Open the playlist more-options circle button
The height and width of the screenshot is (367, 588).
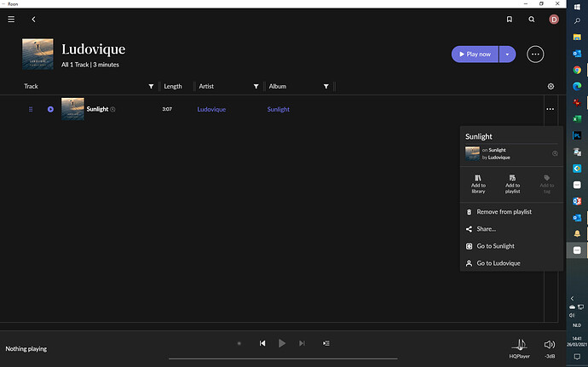pyautogui.click(x=535, y=54)
